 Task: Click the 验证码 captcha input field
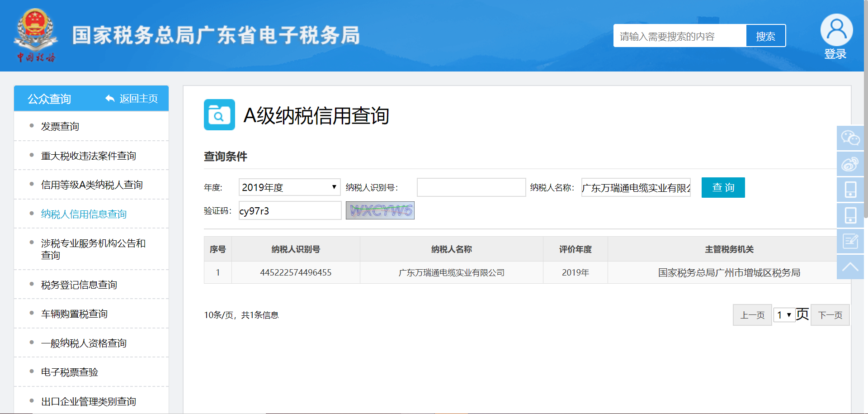tap(290, 211)
